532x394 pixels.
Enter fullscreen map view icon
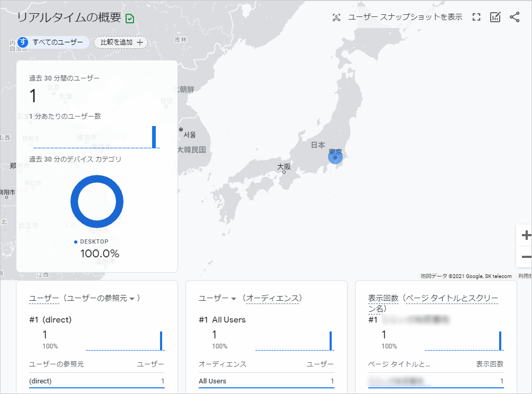476,17
